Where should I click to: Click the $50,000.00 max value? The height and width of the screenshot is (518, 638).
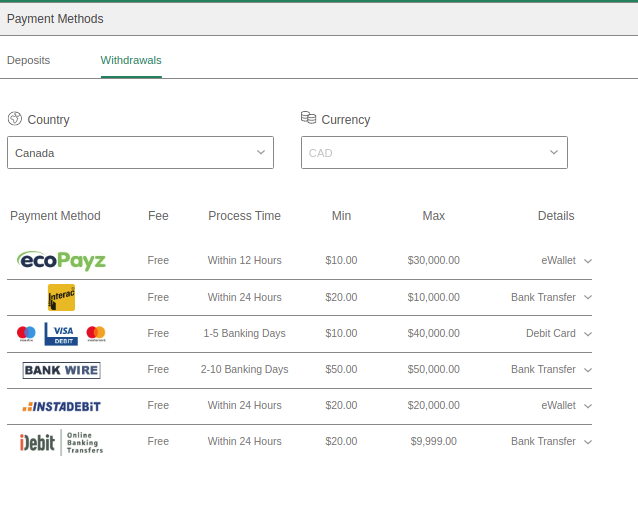click(x=434, y=369)
